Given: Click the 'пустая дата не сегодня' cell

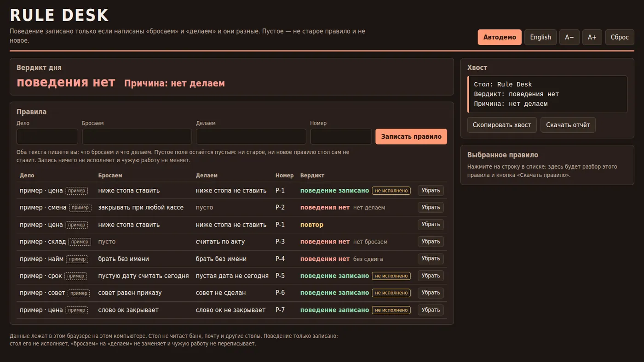Looking at the screenshot, I should [x=232, y=276].
